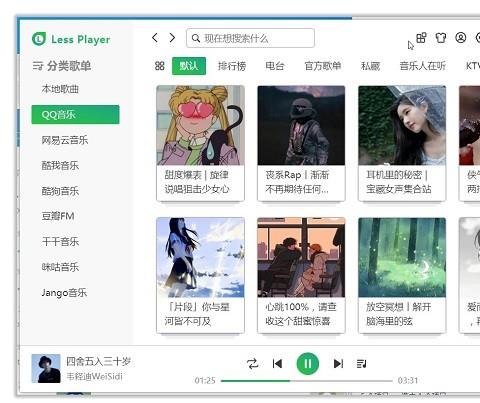Skip to the next track
The image size is (480, 403).
tap(338, 363)
